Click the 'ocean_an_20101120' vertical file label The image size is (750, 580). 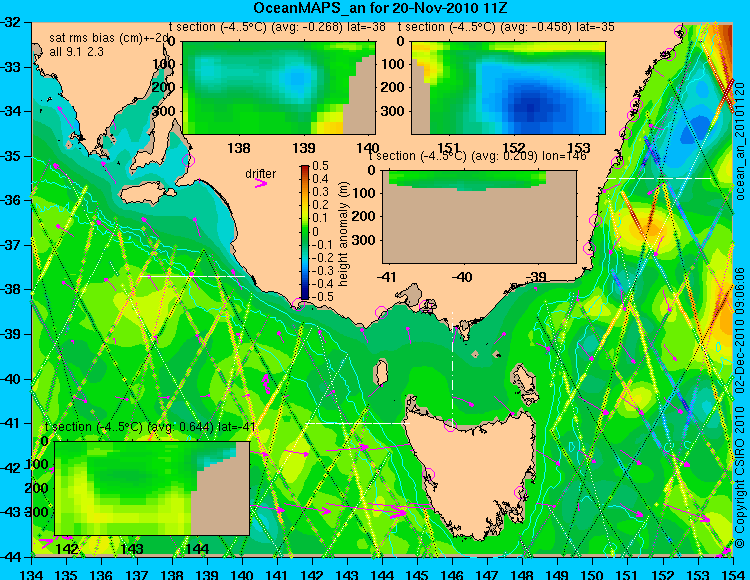tap(740, 141)
